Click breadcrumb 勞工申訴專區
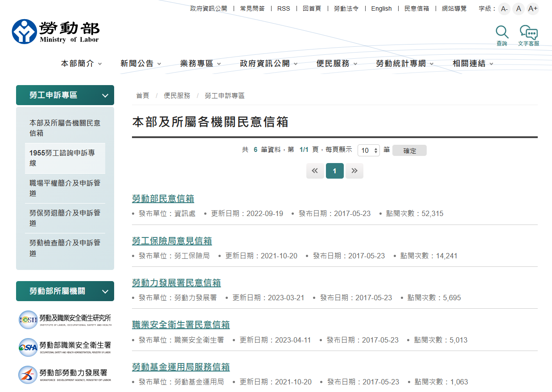Image resolution: width=552 pixels, height=392 pixels. [225, 96]
